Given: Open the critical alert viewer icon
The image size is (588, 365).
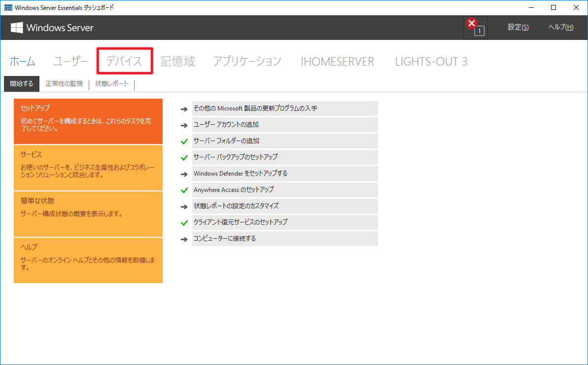Looking at the screenshot, I should [475, 28].
